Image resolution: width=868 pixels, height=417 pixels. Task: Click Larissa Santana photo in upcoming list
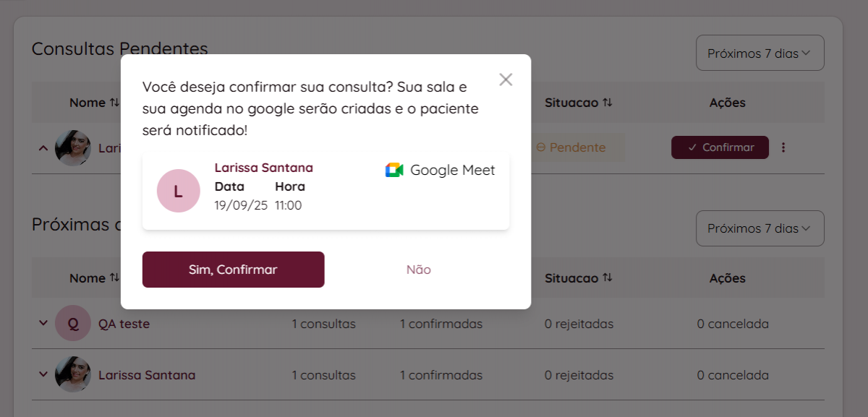(x=73, y=375)
